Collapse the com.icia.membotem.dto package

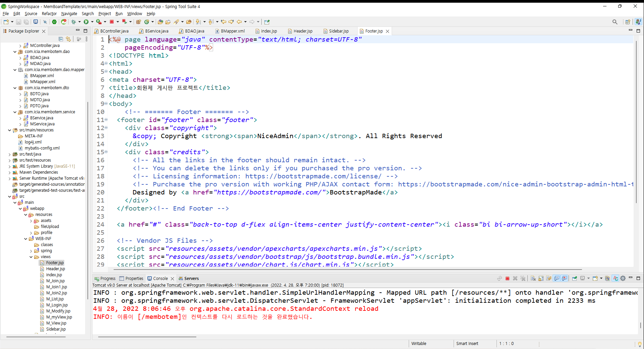coord(15,88)
